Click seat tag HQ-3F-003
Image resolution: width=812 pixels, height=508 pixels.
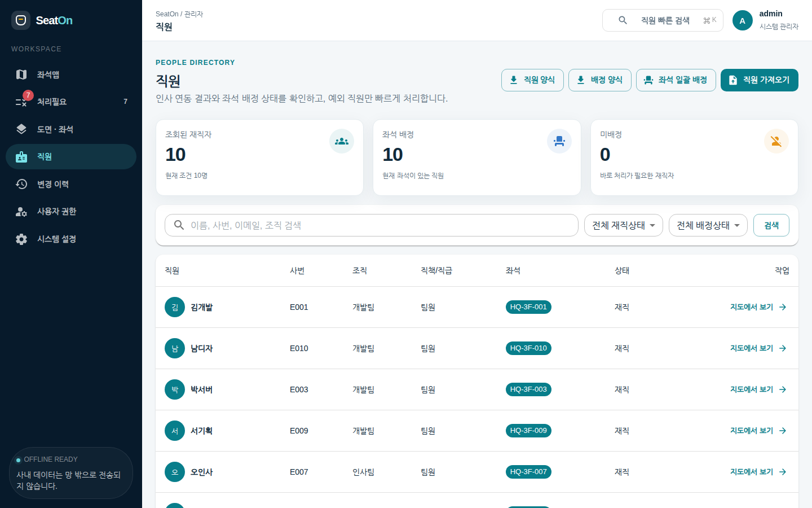[x=528, y=389]
